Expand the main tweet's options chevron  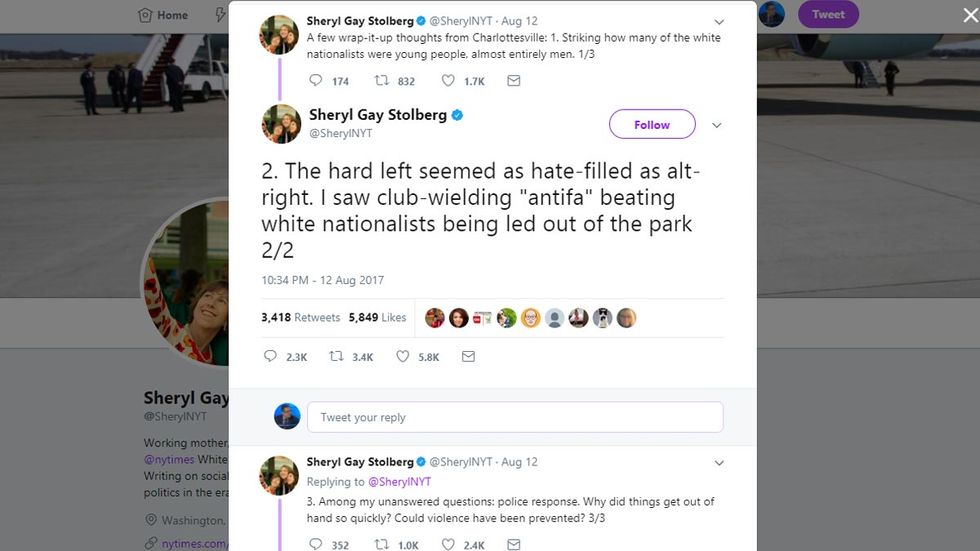click(x=716, y=125)
